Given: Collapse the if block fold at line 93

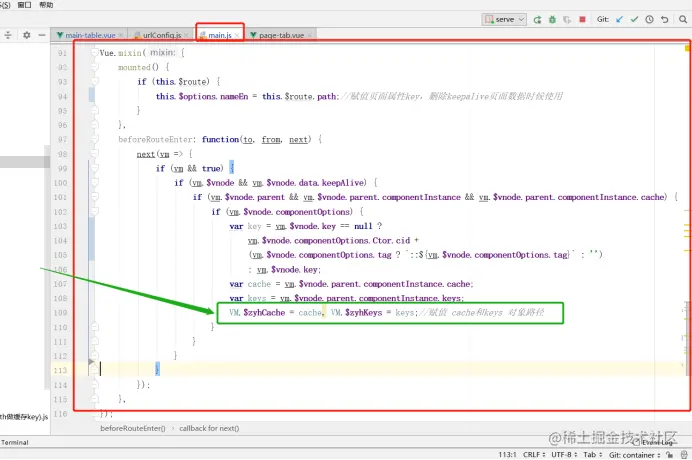Looking at the screenshot, I should pos(94,82).
